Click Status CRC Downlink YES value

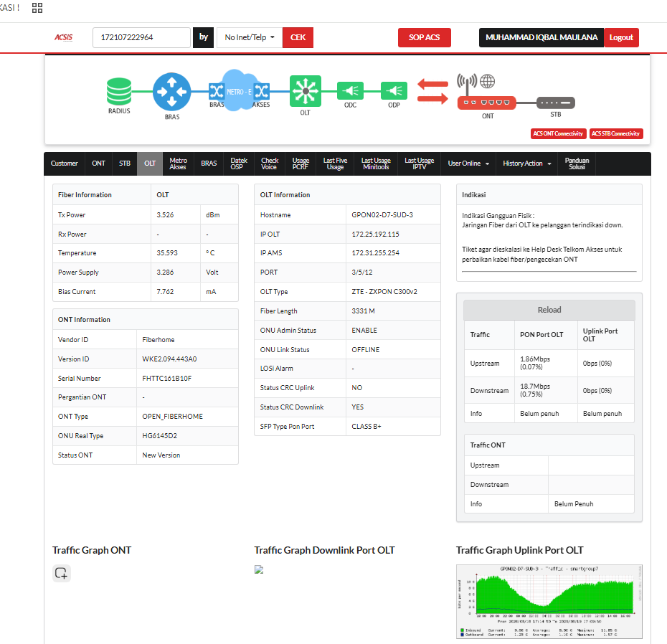[x=357, y=407]
